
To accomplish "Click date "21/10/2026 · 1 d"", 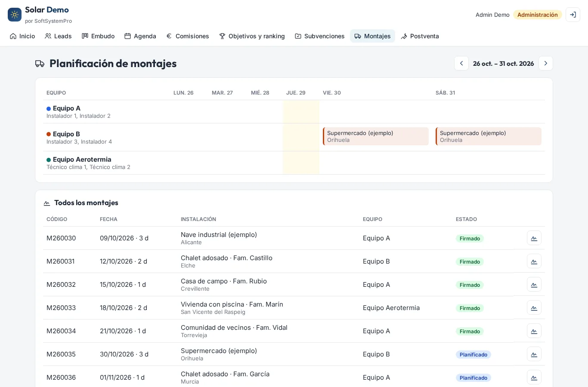I will tap(123, 331).
